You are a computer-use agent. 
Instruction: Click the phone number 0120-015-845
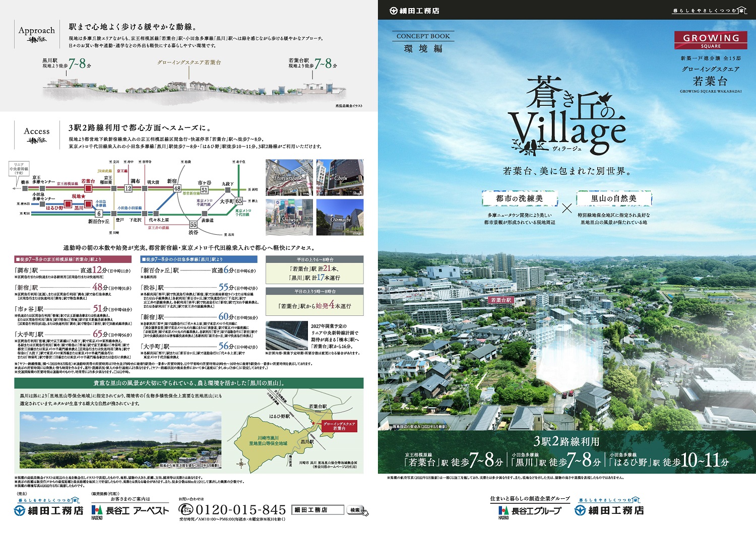pyautogui.click(x=240, y=510)
